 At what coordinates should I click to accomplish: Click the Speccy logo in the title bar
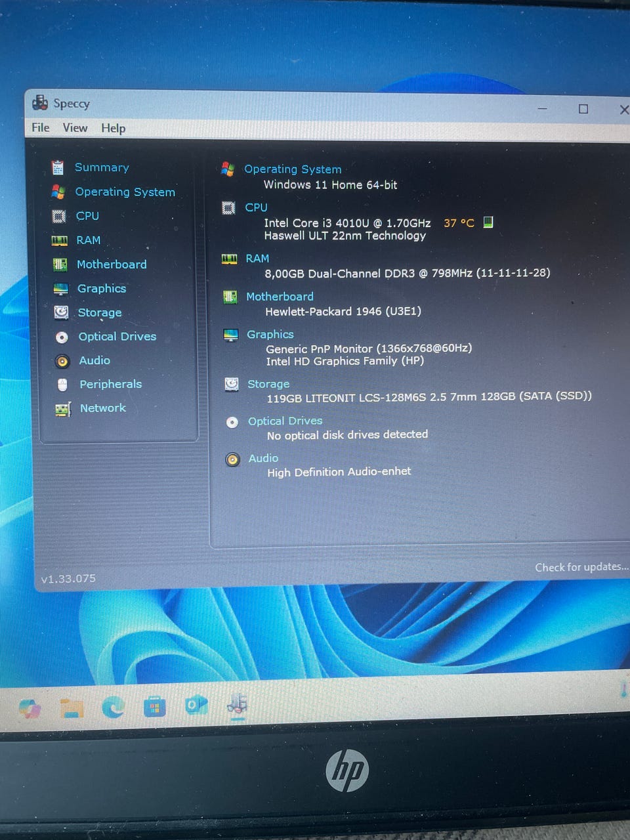[x=40, y=102]
